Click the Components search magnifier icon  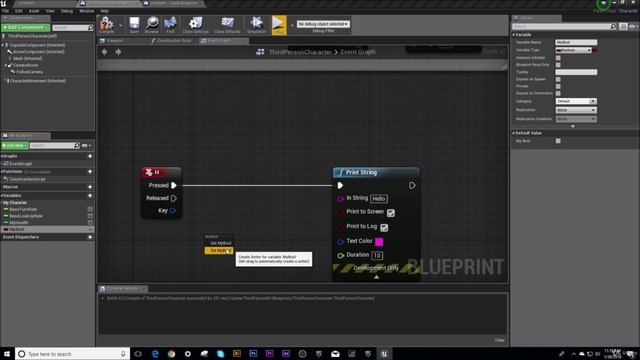tap(90, 27)
